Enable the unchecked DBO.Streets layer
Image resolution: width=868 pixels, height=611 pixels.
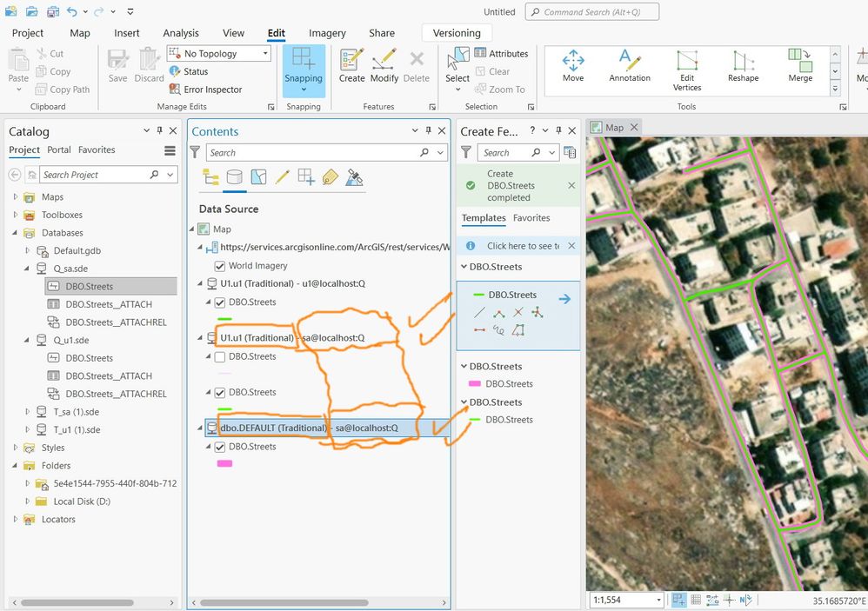coord(220,356)
